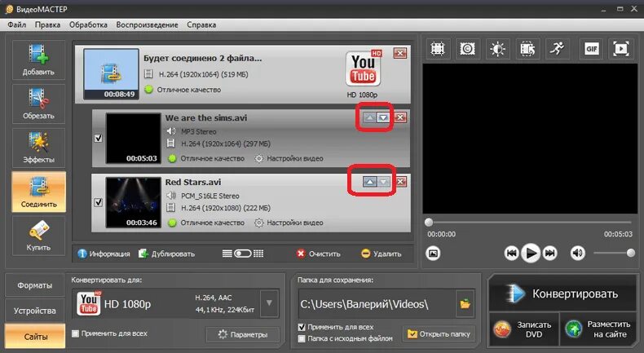Image resolution: width=644 pixels, height=353 pixels.
Task: Click Разместить на сайте button
Action: pos(598,329)
